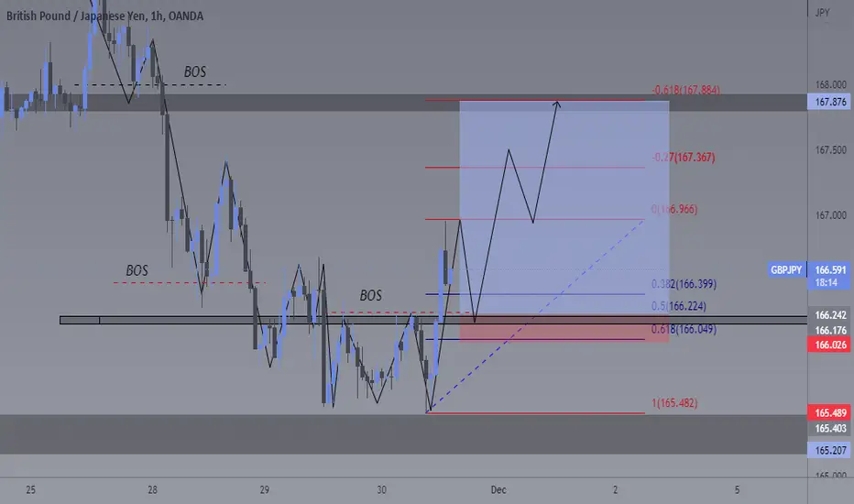Click the BOS label above black dashed line
The height and width of the screenshot is (504, 854).
click(x=195, y=71)
